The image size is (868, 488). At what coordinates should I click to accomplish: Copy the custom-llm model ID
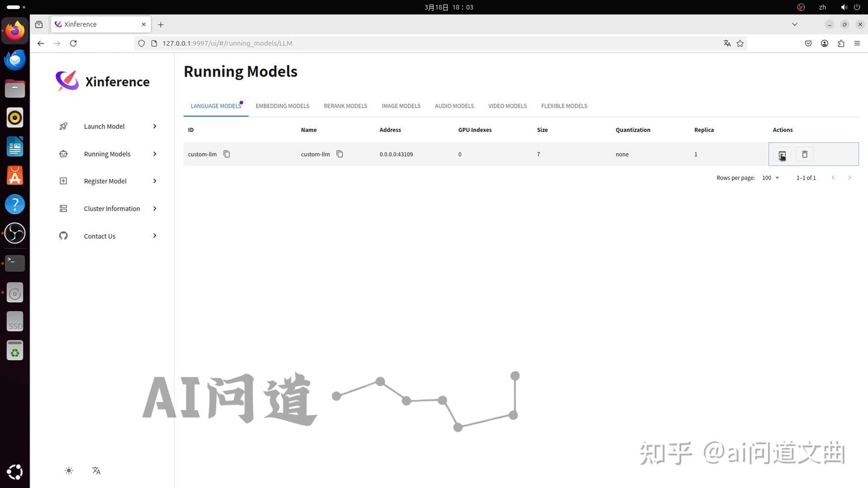pos(227,154)
